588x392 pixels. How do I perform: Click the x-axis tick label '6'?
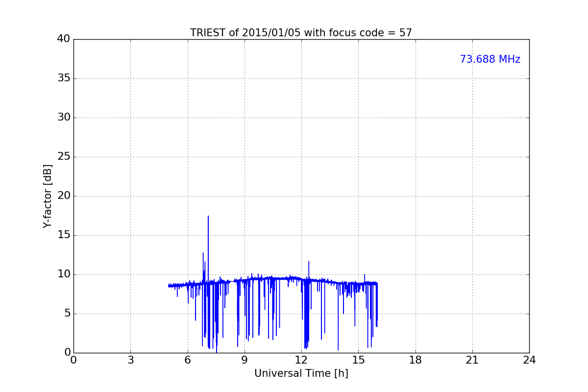click(187, 360)
